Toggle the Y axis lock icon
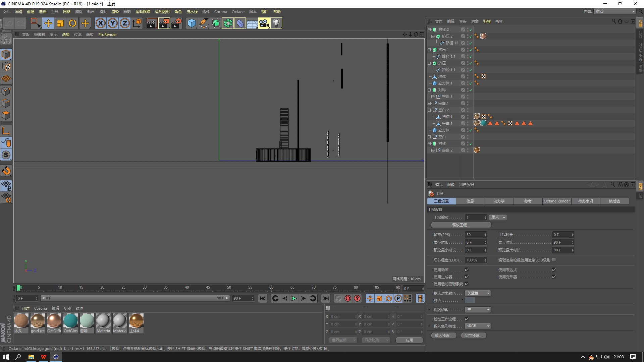Viewport: 644px width, 362px height. coord(113,23)
